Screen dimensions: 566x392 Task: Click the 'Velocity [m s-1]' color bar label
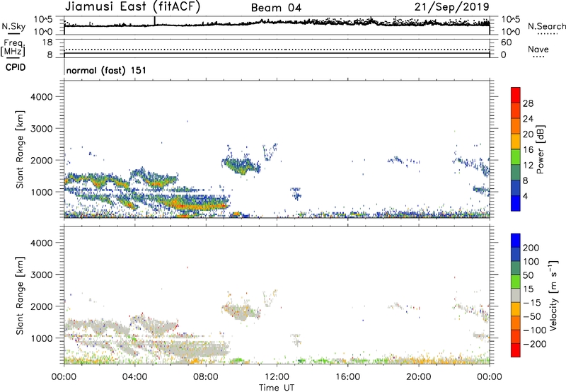tap(553, 295)
